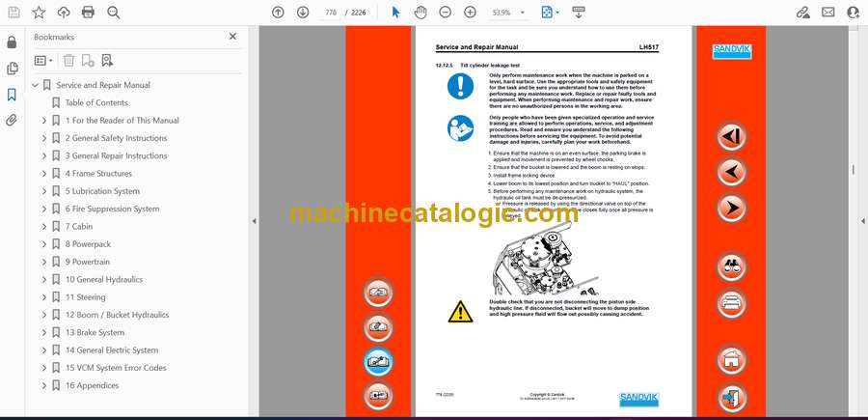Image resolution: width=868 pixels, height=420 pixels.
Task: Click binoculars search round button
Action: pyautogui.click(x=731, y=266)
